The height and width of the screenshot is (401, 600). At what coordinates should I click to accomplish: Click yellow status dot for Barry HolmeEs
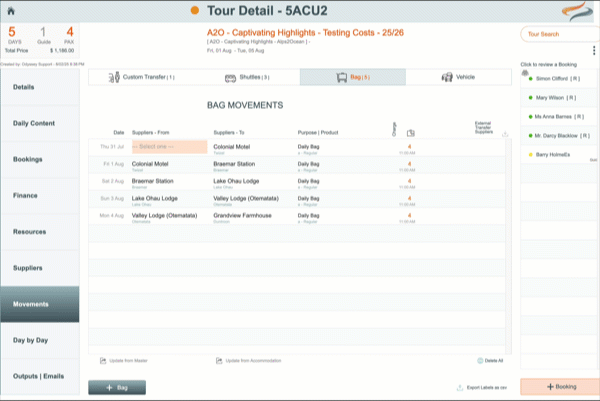pos(530,155)
